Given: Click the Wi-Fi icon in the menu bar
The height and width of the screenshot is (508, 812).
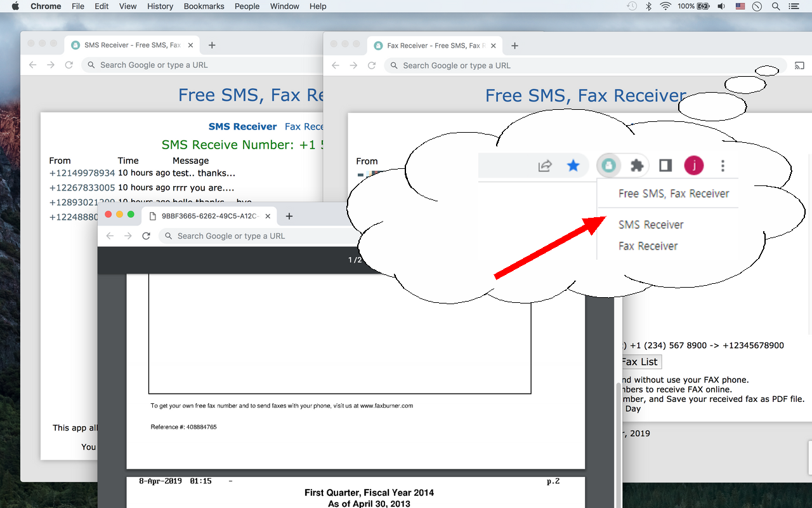Looking at the screenshot, I should tap(664, 6).
